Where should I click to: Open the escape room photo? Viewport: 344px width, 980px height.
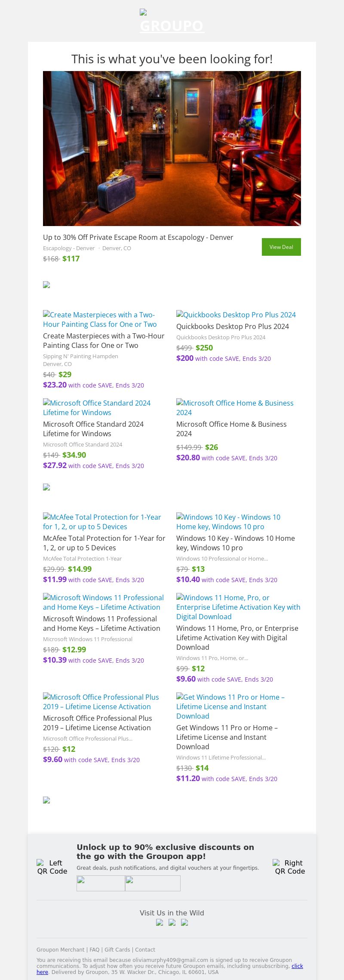coord(172,148)
